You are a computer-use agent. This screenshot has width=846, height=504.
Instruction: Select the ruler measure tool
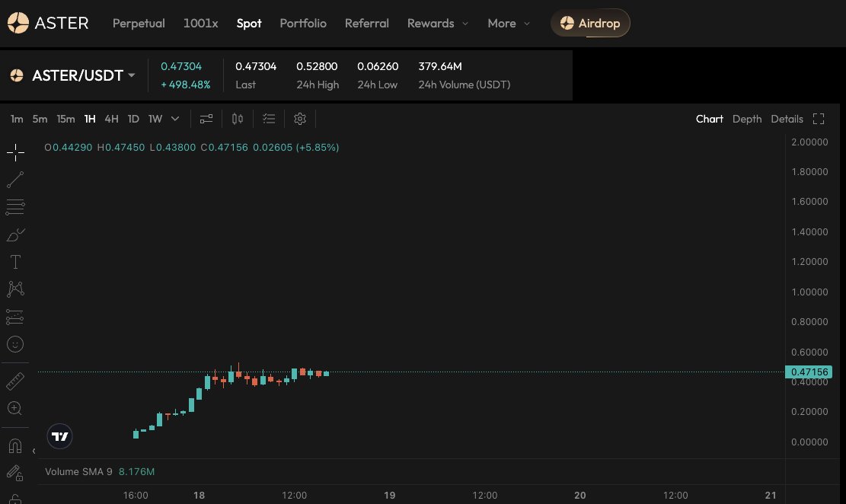click(15, 381)
